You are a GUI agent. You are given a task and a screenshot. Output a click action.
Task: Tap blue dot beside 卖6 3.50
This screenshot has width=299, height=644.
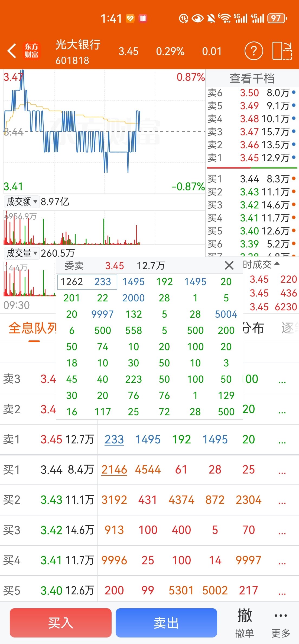pyautogui.click(x=294, y=92)
